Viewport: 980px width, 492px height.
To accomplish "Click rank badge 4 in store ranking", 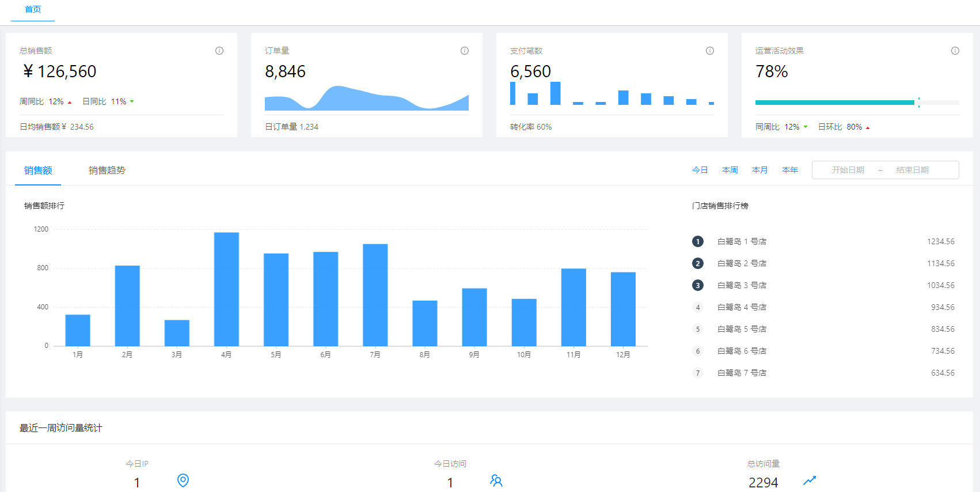I will click(698, 307).
